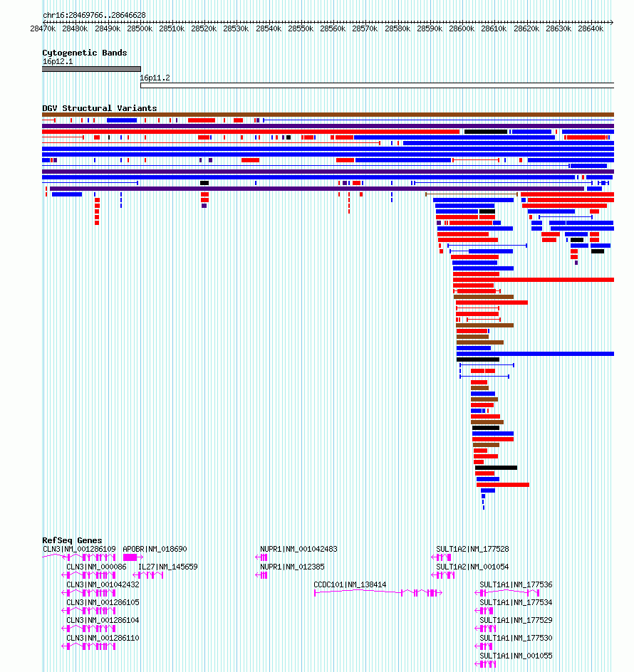
Task: Click the APOBR magenta gene glyph
Action: coord(133,557)
